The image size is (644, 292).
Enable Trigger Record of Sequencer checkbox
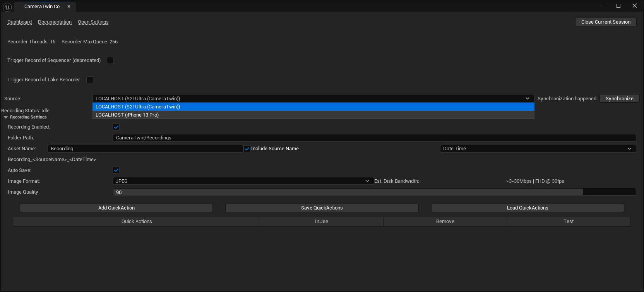[x=110, y=60]
